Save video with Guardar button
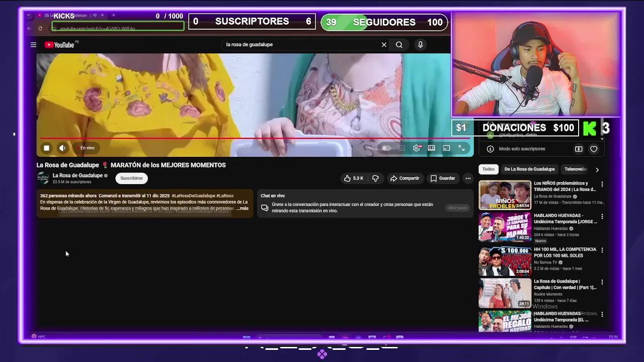 pyautogui.click(x=443, y=178)
